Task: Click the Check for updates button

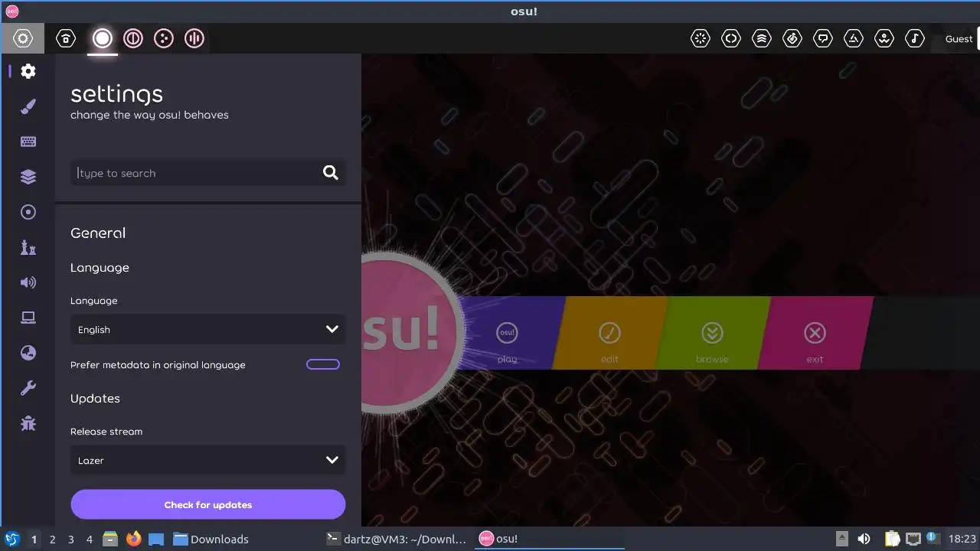Action: [x=208, y=504]
